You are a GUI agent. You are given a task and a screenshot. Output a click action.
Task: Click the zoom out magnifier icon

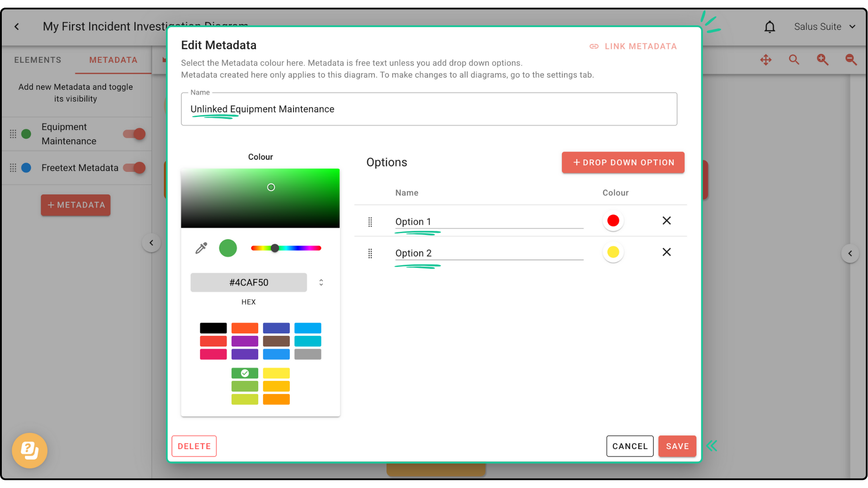point(851,60)
